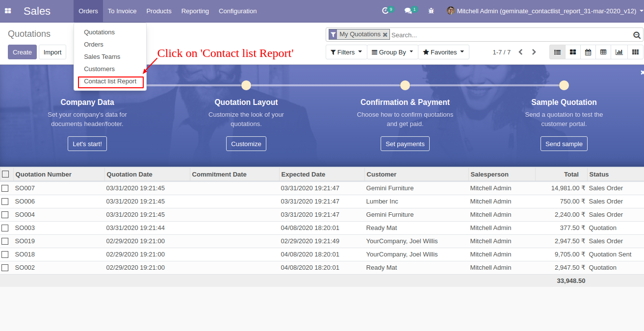644x331 pixels.
Task: Click the debug bug icon
Action: click(431, 11)
